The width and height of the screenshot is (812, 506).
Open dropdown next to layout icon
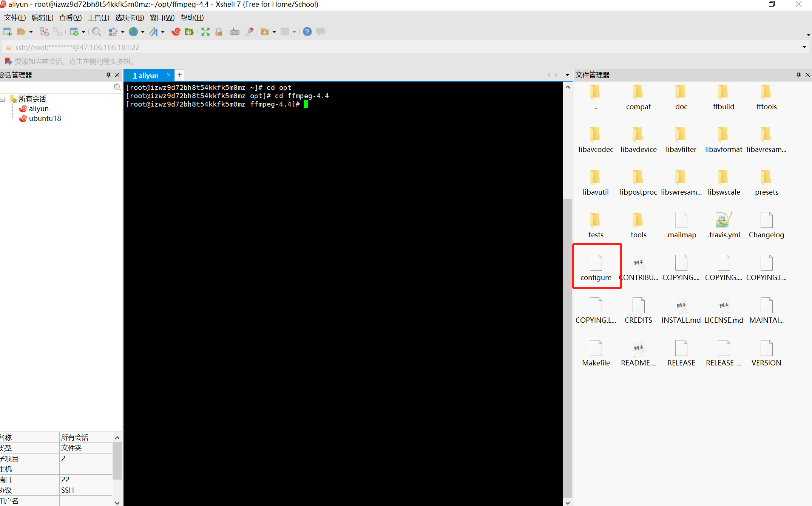coord(294,32)
